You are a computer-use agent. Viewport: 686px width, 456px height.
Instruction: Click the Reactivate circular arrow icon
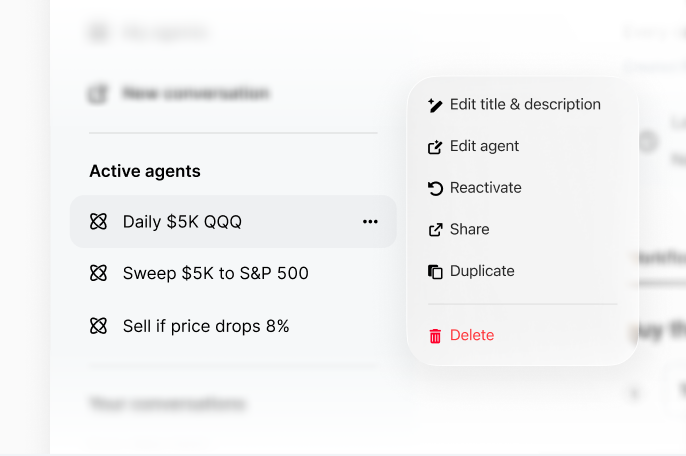pyautogui.click(x=435, y=188)
